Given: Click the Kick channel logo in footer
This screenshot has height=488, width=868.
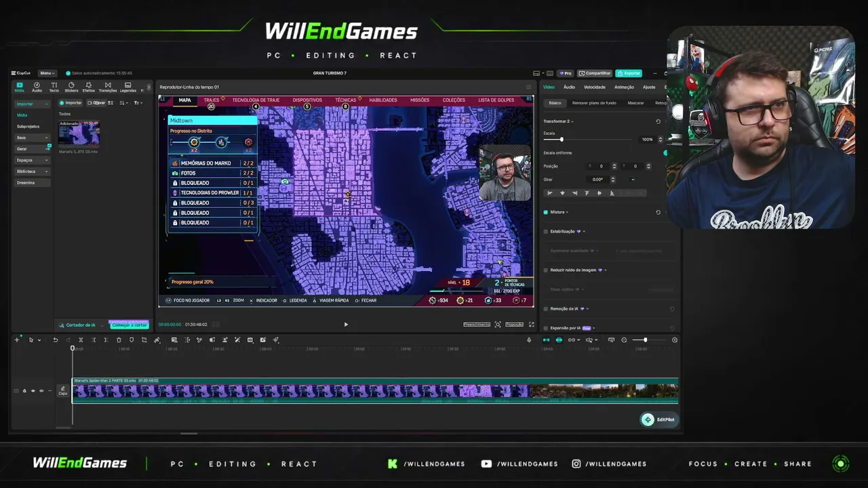Looking at the screenshot, I should 392,464.
